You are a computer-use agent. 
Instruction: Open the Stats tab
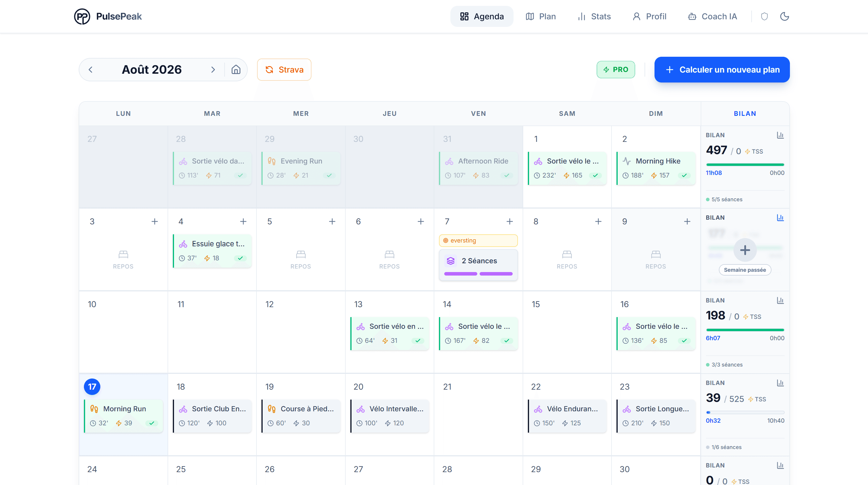tap(594, 16)
